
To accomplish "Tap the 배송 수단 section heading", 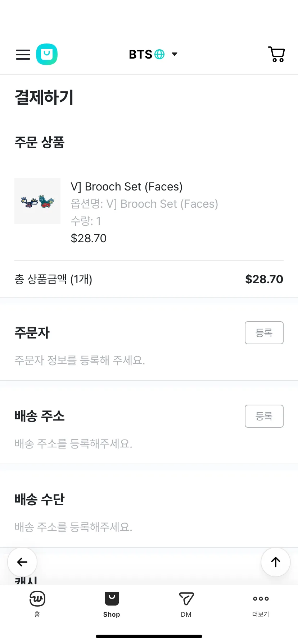I will click(40, 499).
